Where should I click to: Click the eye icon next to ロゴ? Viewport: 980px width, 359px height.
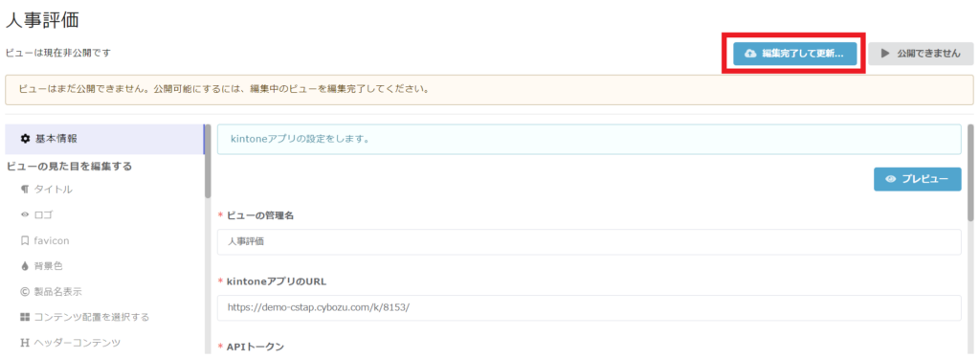25,214
